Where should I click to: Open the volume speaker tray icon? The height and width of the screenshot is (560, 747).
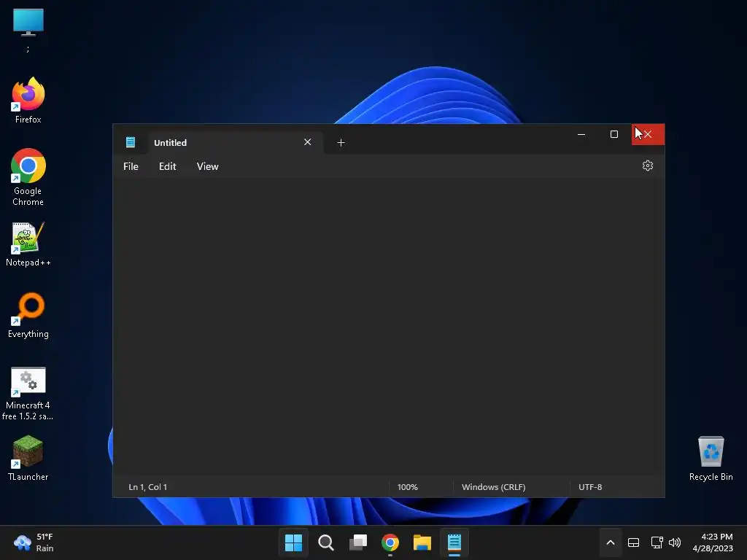675,542
